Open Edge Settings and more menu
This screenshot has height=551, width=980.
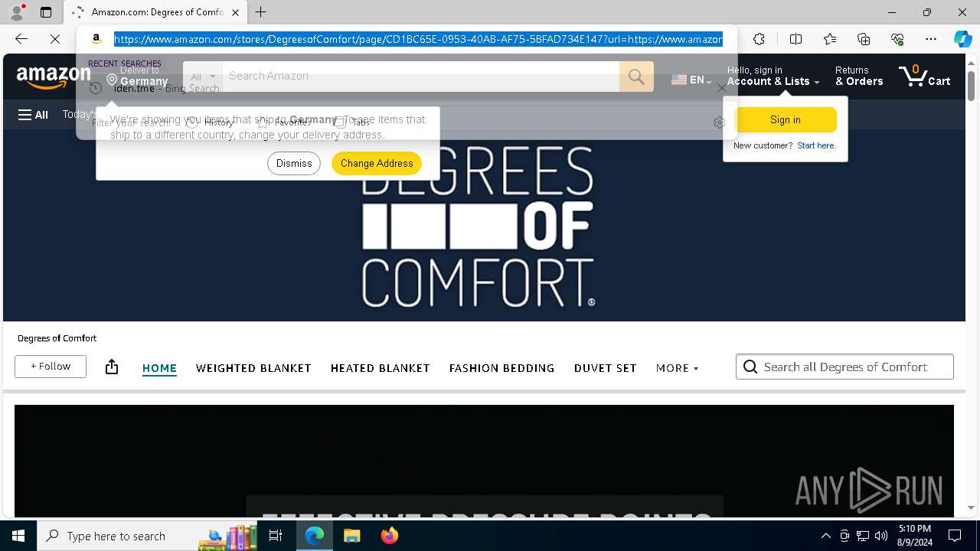(x=931, y=39)
